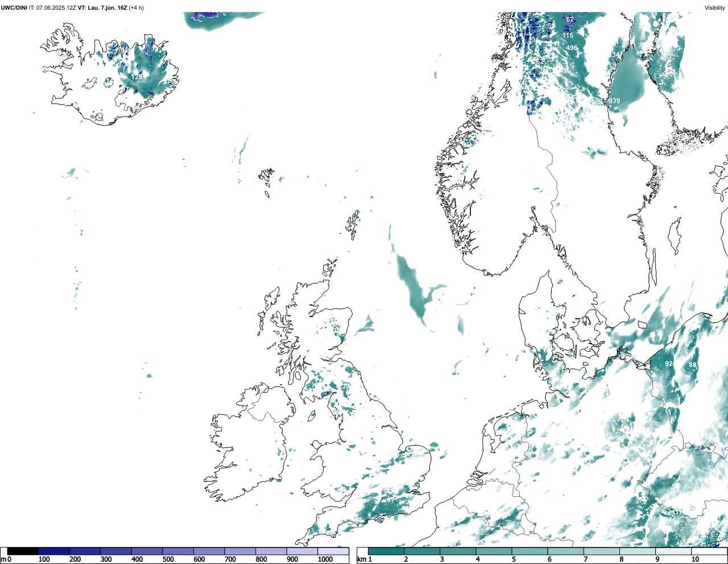Click the '10' tick on the km scale
The width and height of the screenshot is (728, 564).
click(695, 559)
